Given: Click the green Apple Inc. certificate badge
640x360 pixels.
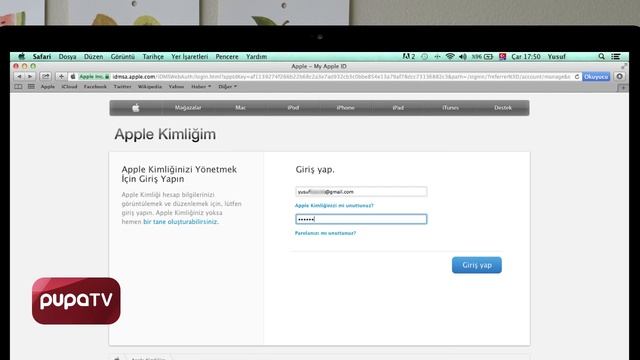Looking at the screenshot, I should pos(93,76).
